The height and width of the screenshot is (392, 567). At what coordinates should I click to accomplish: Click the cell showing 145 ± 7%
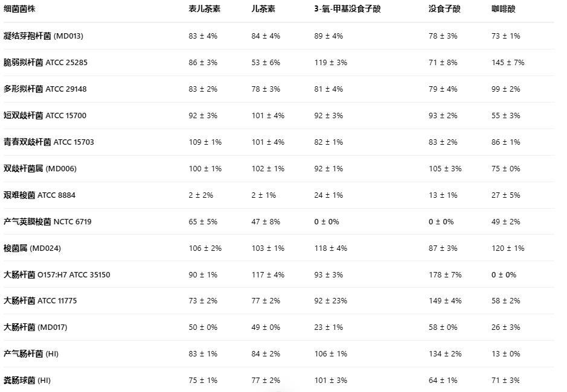click(508, 63)
